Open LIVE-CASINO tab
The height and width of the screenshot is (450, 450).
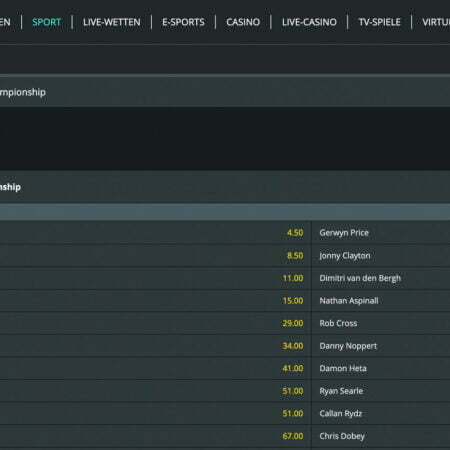click(x=309, y=22)
